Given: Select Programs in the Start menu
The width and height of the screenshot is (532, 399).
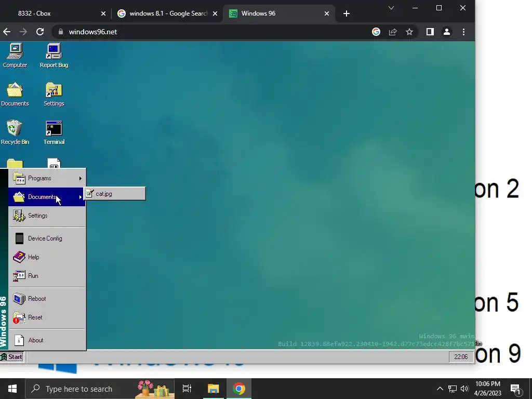Looking at the screenshot, I should [x=47, y=178].
